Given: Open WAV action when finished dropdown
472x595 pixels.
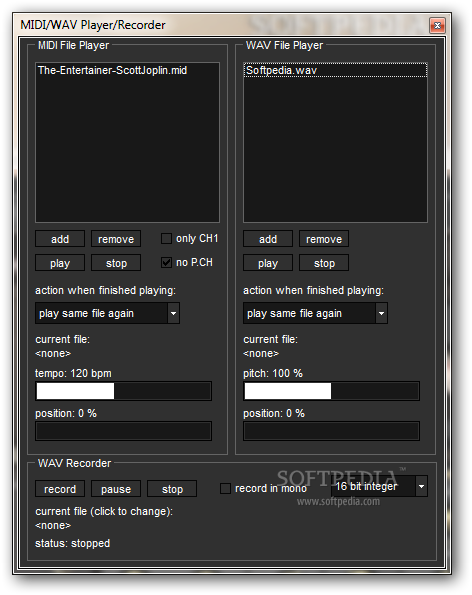Looking at the screenshot, I should [315, 313].
